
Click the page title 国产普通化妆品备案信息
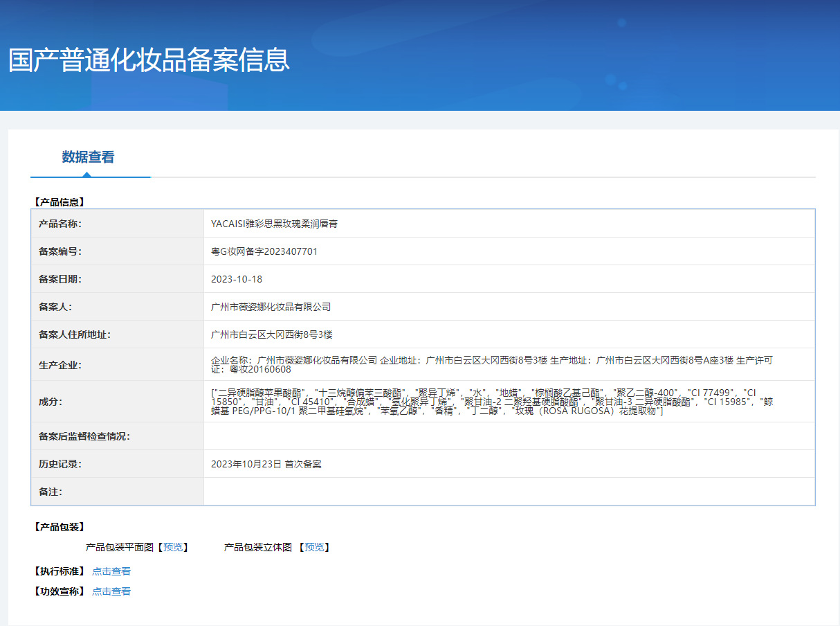pyautogui.click(x=149, y=60)
